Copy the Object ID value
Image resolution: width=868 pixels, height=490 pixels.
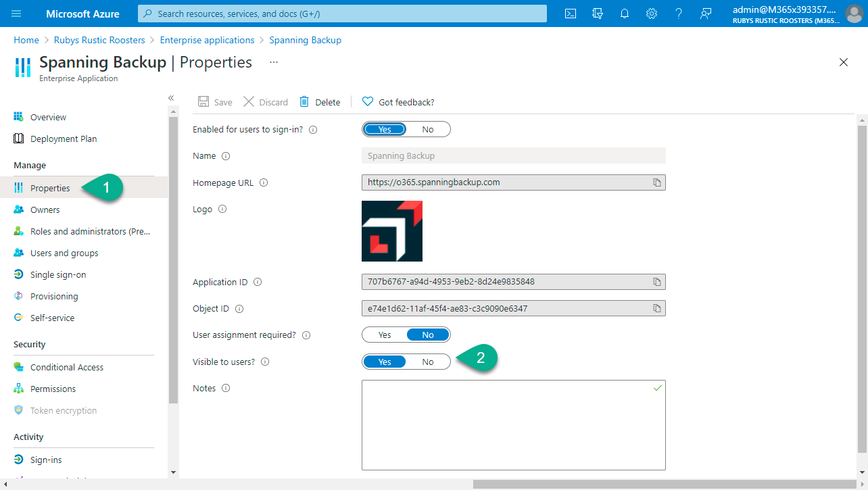coord(656,308)
